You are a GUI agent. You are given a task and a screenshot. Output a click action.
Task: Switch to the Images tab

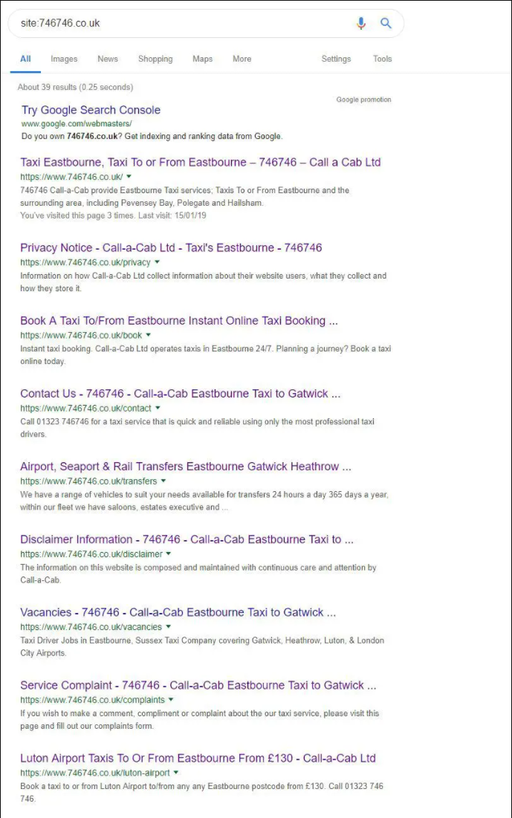click(64, 59)
